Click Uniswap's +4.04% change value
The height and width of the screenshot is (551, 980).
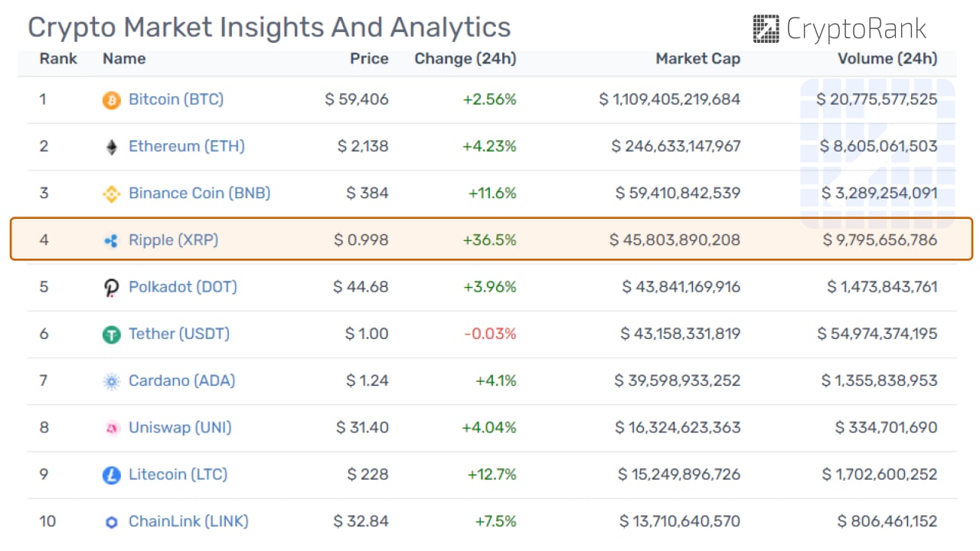pos(489,427)
